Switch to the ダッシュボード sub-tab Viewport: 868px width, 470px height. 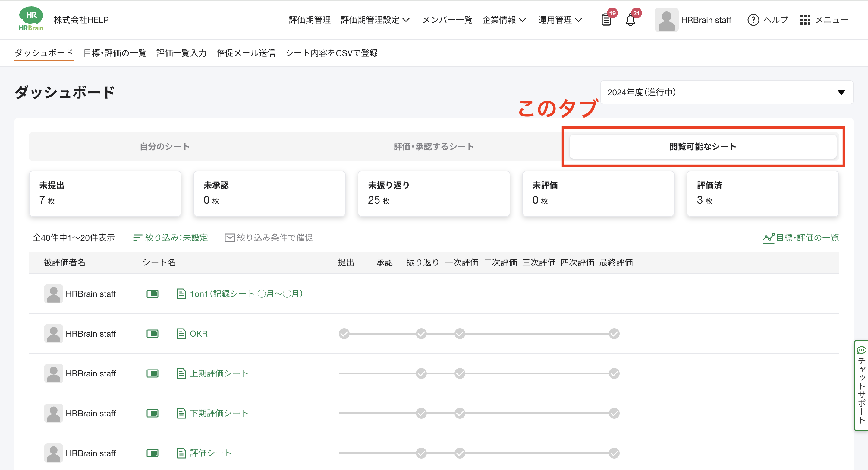[44, 53]
